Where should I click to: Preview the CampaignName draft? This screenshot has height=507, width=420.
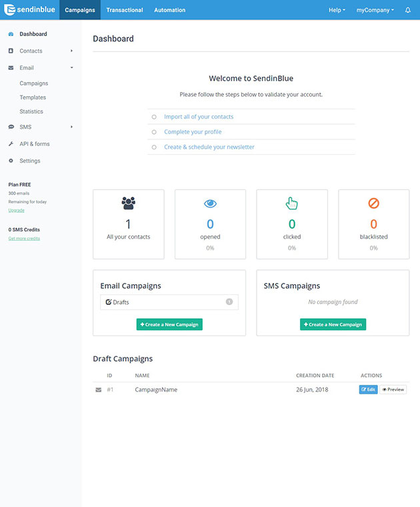[x=393, y=390]
